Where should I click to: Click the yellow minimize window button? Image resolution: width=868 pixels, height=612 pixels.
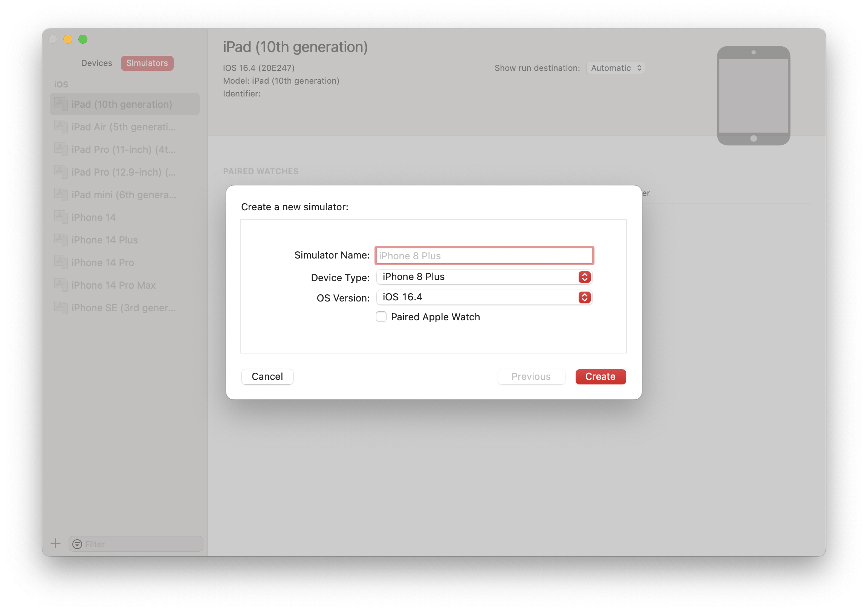[x=68, y=39]
